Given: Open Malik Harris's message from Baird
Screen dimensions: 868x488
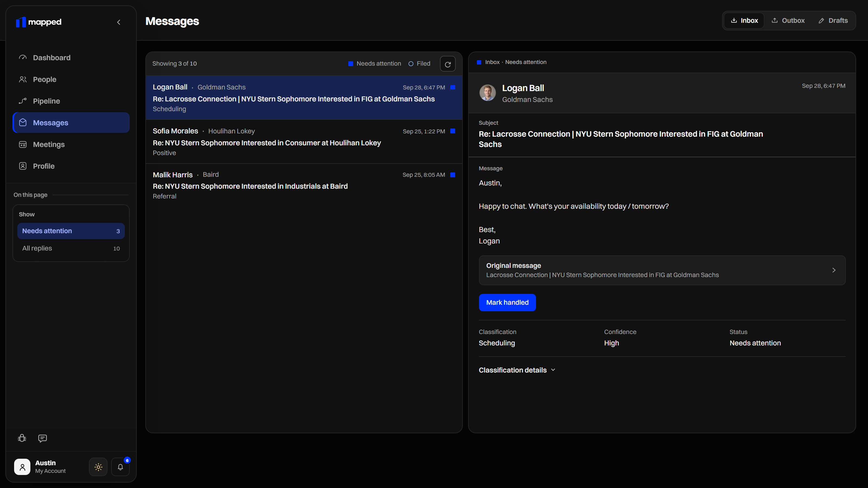Looking at the screenshot, I should tap(304, 185).
